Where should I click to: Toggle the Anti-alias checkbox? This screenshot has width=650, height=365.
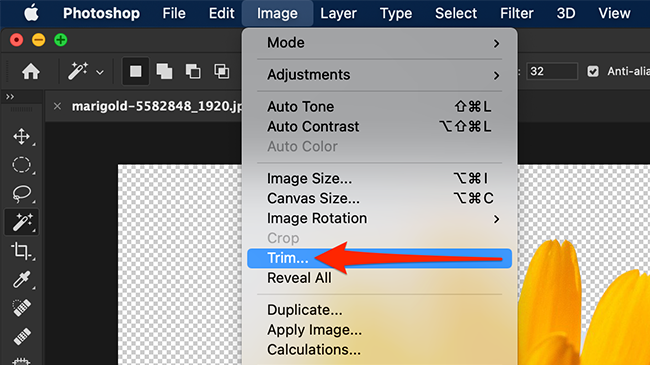(x=593, y=71)
